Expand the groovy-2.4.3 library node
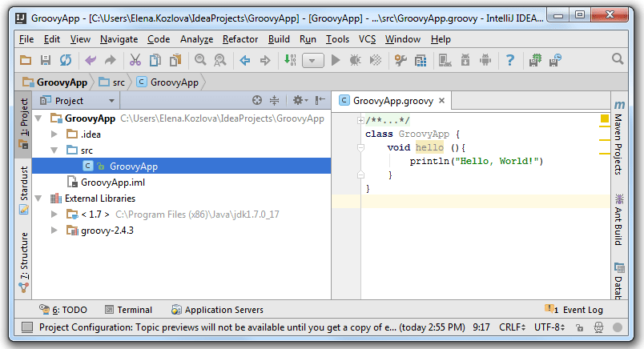Viewport: 644px width, 349px height. coord(54,230)
